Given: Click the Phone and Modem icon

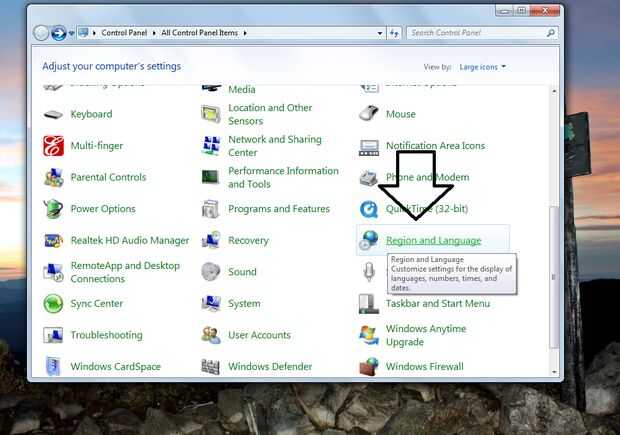Looking at the screenshot, I should click(369, 178).
